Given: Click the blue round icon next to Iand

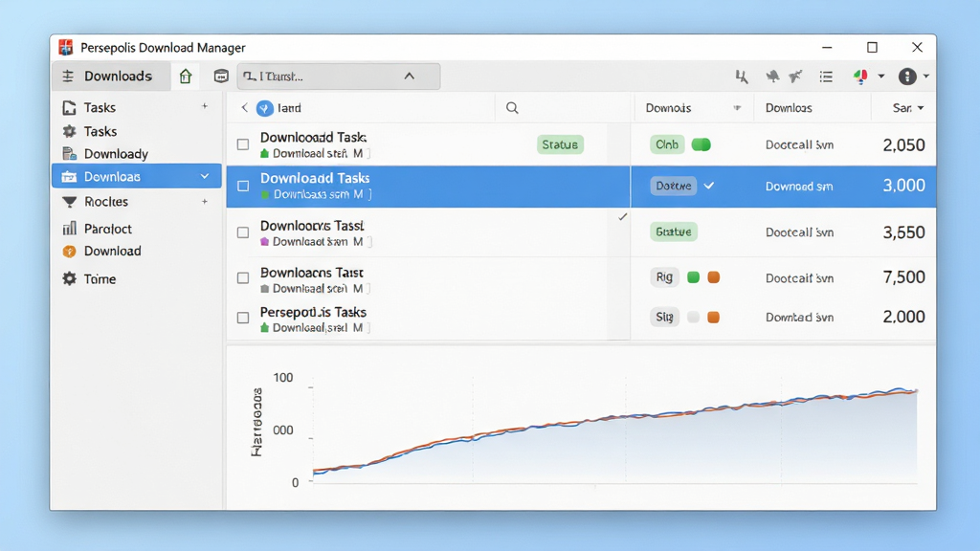Looking at the screenshot, I should click(264, 108).
